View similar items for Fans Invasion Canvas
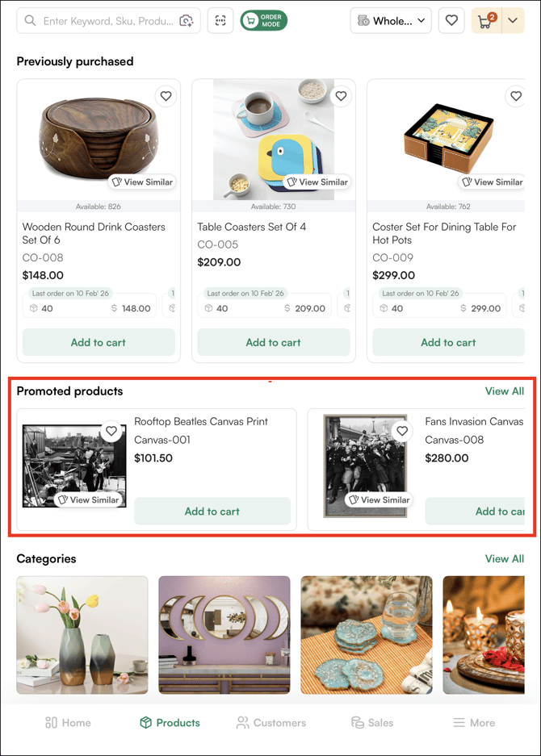This screenshot has height=756, width=541. [379, 500]
